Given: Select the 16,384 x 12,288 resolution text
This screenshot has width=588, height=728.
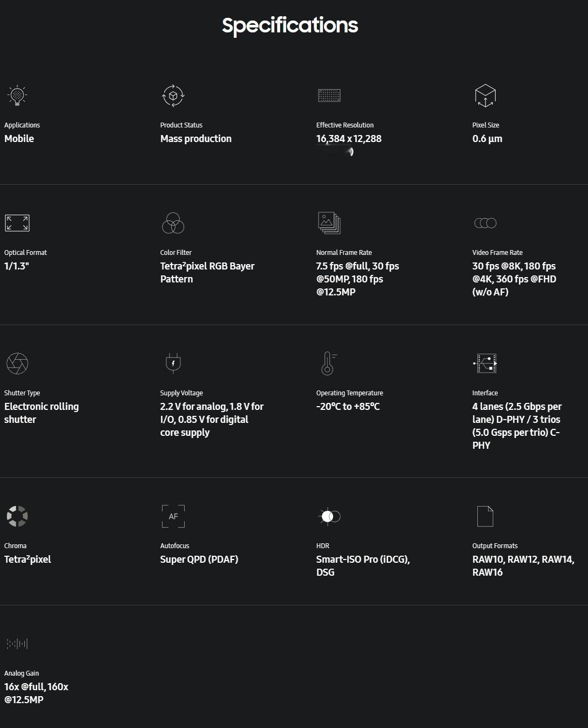Looking at the screenshot, I should (349, 139).
